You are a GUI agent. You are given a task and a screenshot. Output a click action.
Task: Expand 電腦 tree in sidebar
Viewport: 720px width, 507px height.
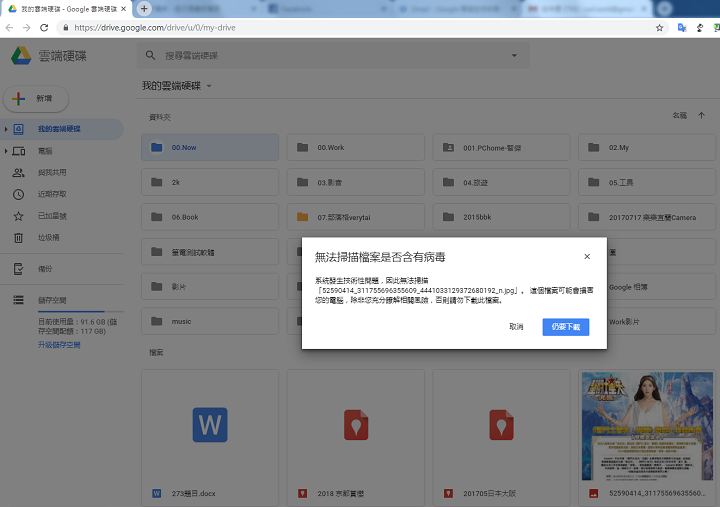(6, 151)
